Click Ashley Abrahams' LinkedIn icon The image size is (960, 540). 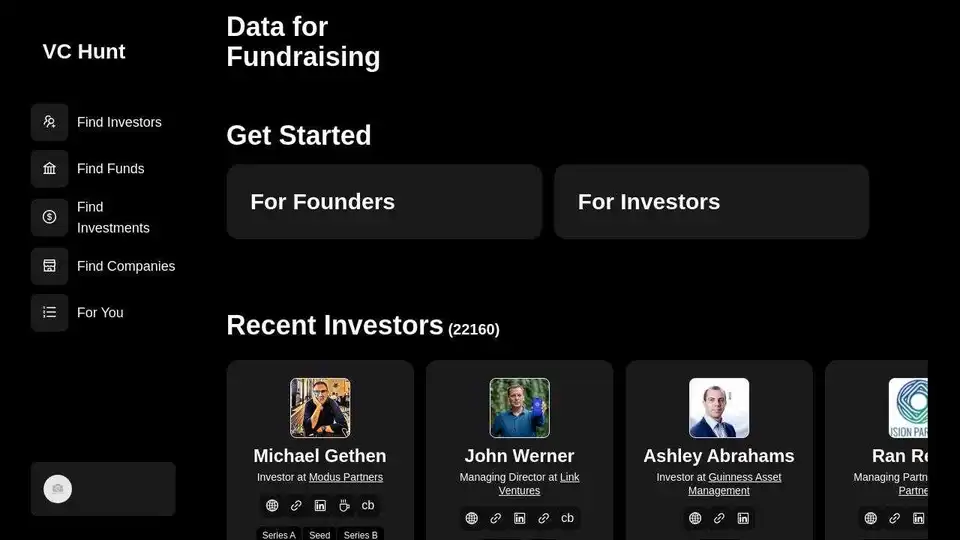[x=743, y=518]
